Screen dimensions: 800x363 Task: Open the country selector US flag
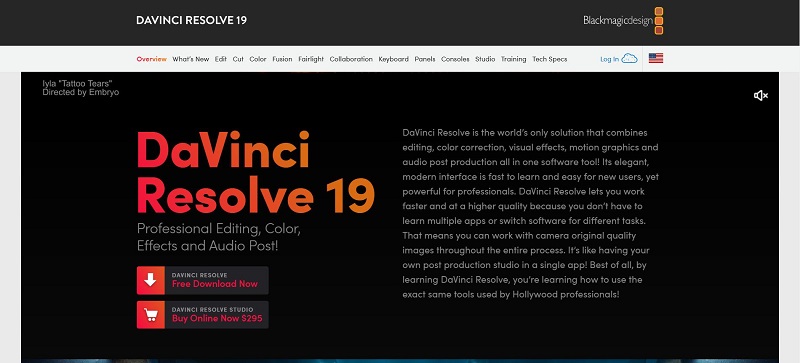pyautogui.click(x=656, y=58)
